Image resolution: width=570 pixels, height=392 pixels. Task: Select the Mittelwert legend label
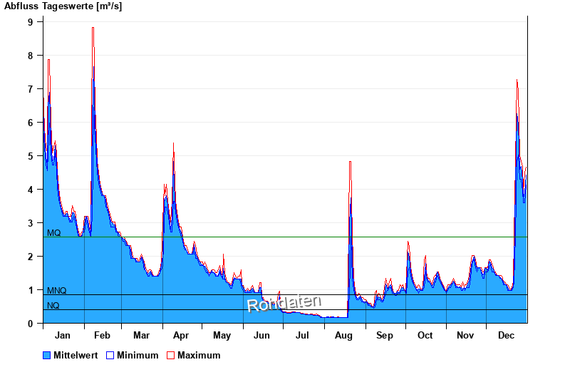pos(76,356)
